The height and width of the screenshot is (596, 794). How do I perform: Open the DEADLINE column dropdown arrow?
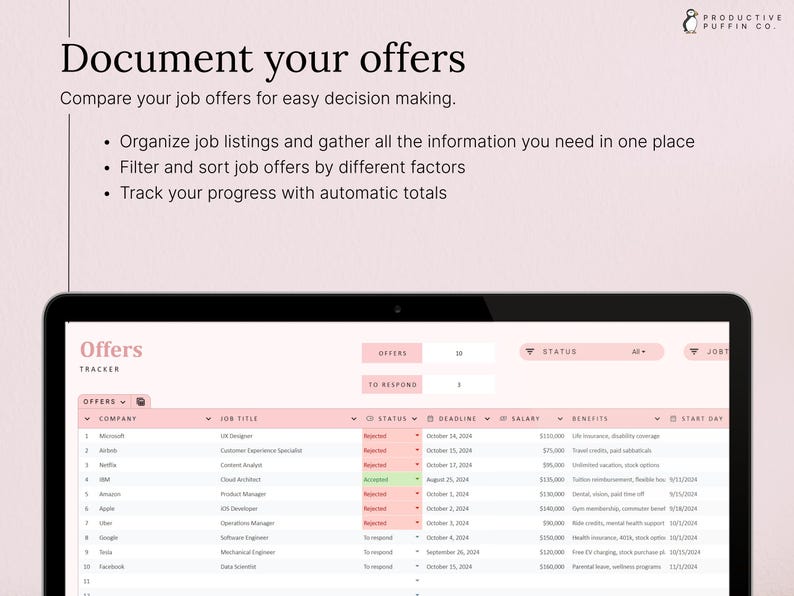(487, 419)
